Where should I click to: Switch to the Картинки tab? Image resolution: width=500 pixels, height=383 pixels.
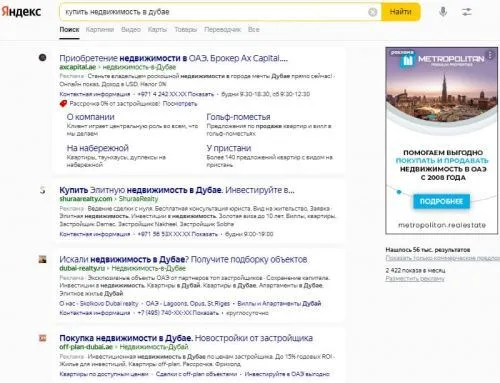click(100, 29)
